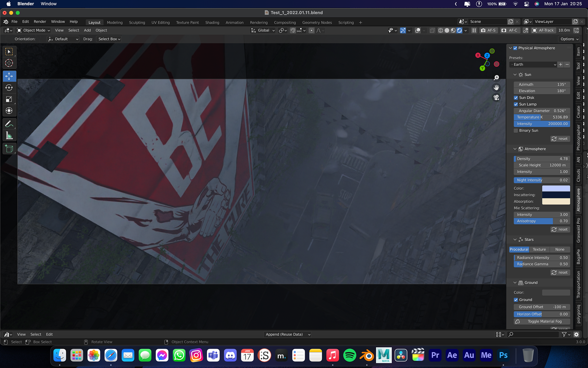This screenshot has height=368, width=588.
Task: Click the Absorption color swatch
Action: 556,201
